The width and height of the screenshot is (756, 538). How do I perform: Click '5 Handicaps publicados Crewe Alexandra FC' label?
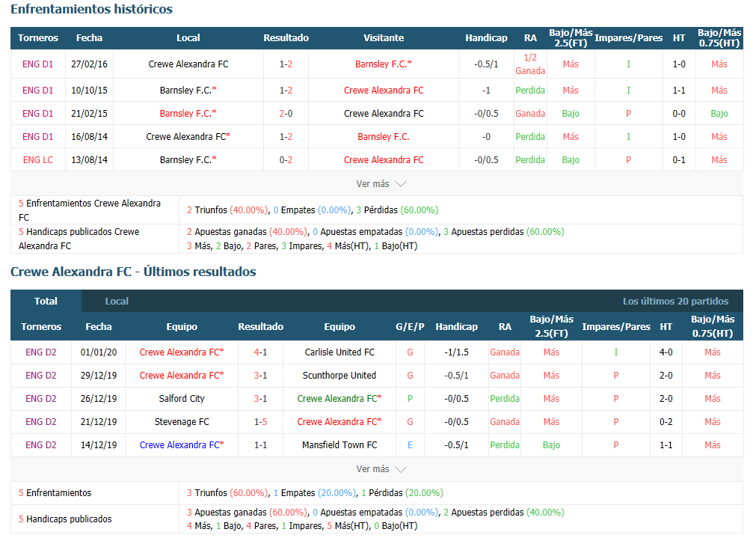coord(79,239)
